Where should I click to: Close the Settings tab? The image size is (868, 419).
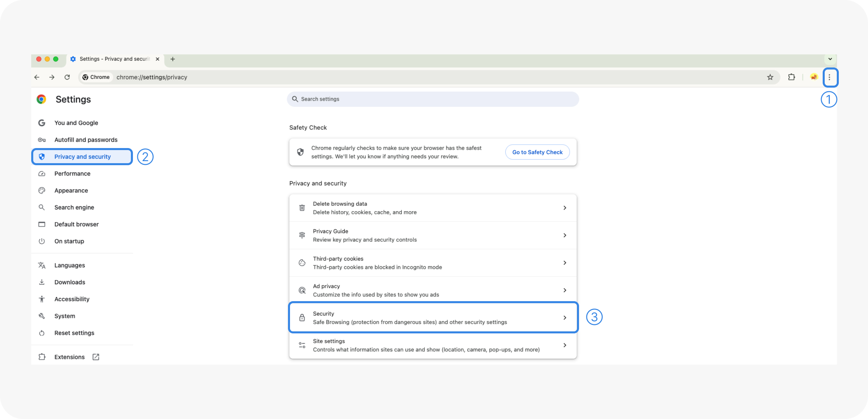tap(157, 59)
